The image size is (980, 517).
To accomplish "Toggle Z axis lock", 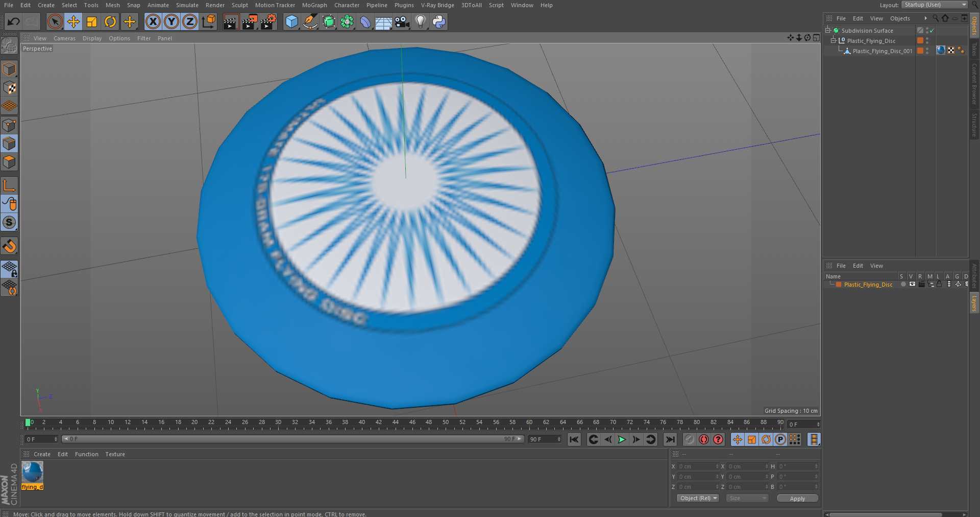I will tap(190, 21).
